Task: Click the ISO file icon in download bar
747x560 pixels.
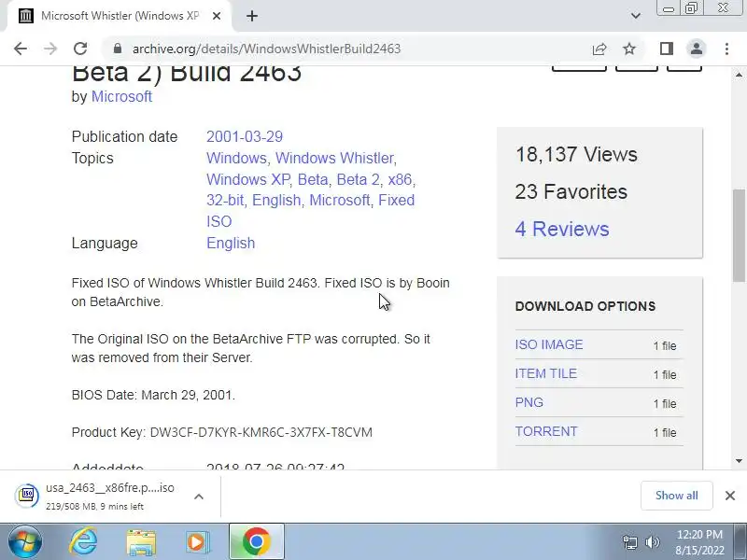Action: point(27,496)
